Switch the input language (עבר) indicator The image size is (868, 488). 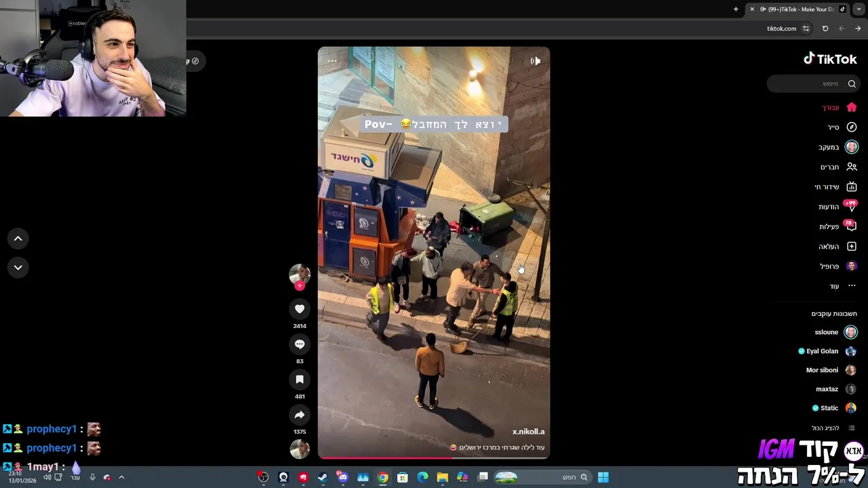point(75,477)
